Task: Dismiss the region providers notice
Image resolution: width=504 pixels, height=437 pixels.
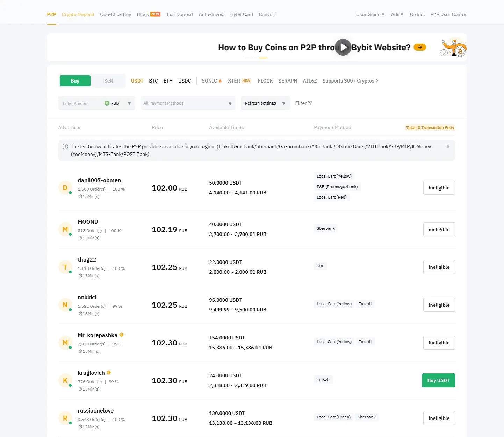Action: click(x=448, y=146)
